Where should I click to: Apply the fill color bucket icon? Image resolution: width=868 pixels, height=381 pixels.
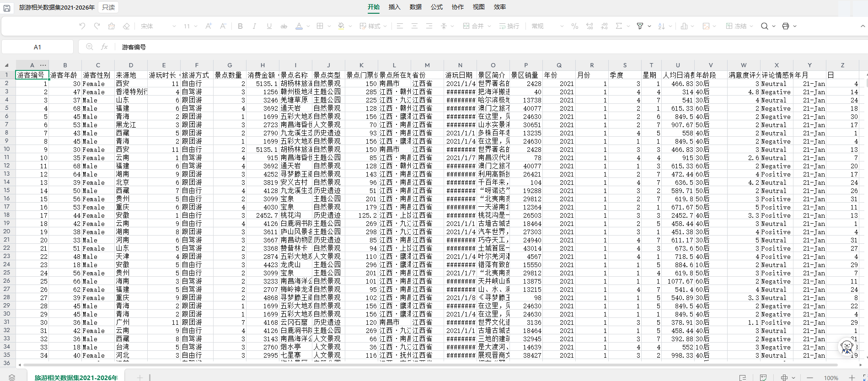341,26
